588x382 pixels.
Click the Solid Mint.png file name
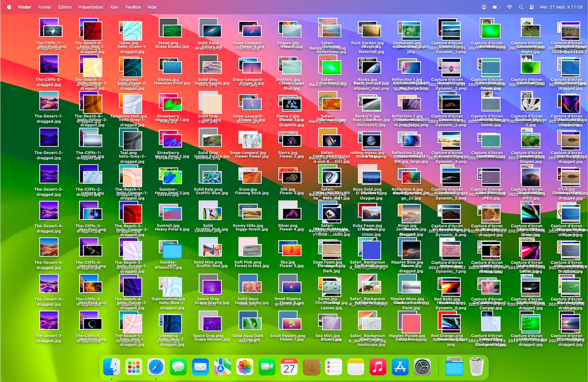point(208,262)
